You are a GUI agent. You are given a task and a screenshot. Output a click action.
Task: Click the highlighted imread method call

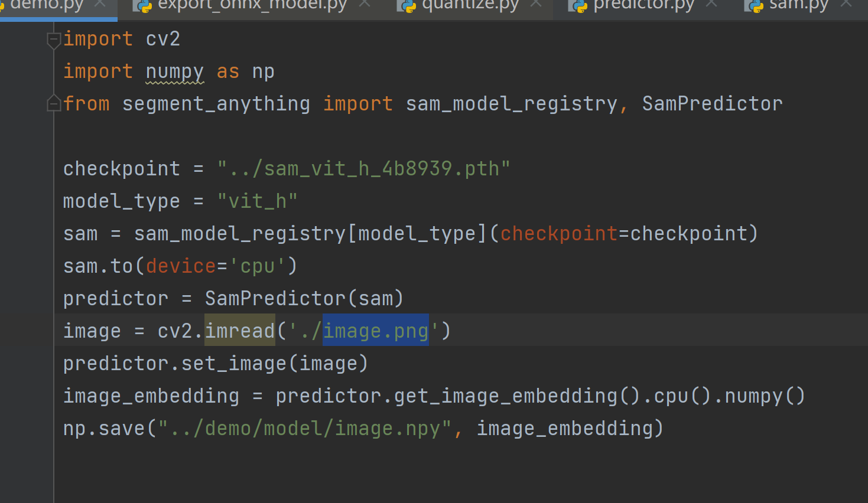click(239, 331)
